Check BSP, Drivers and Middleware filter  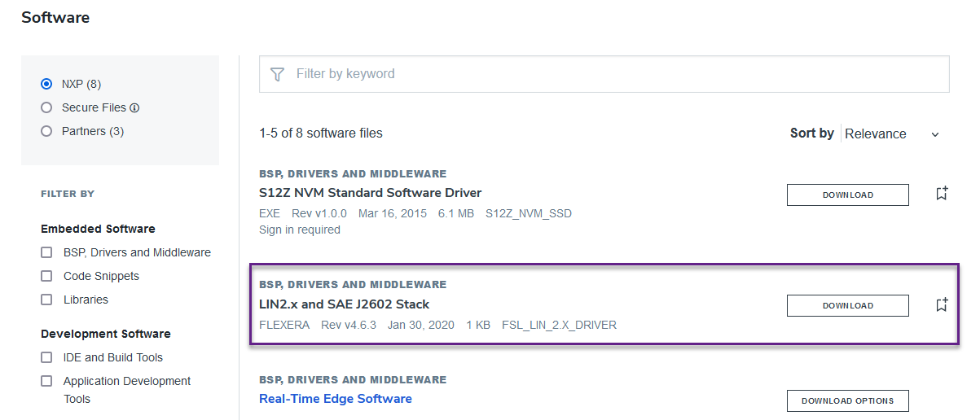tap(46, 252)
